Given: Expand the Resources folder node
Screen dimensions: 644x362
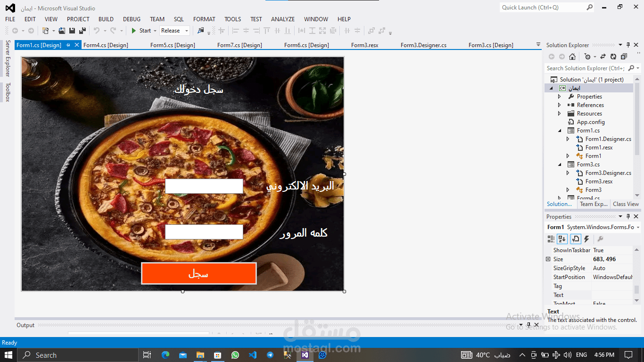Looking at the screenshot, I should (560, 114).
